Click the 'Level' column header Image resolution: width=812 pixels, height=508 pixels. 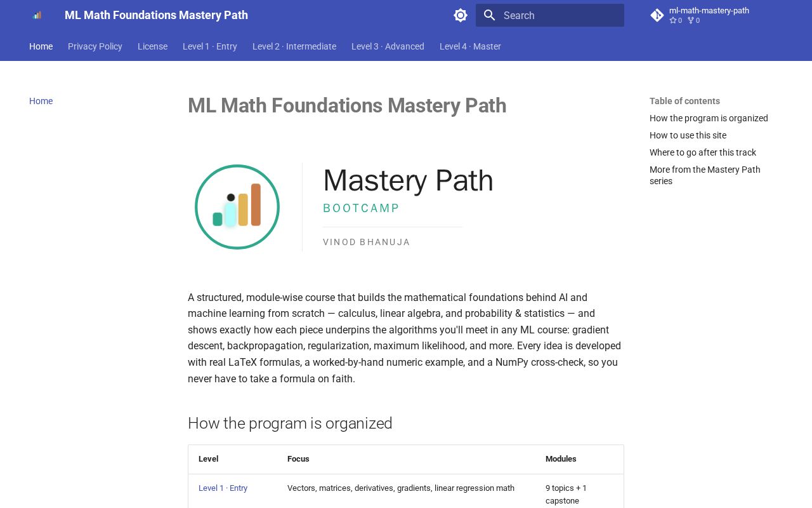click(209, 459)
